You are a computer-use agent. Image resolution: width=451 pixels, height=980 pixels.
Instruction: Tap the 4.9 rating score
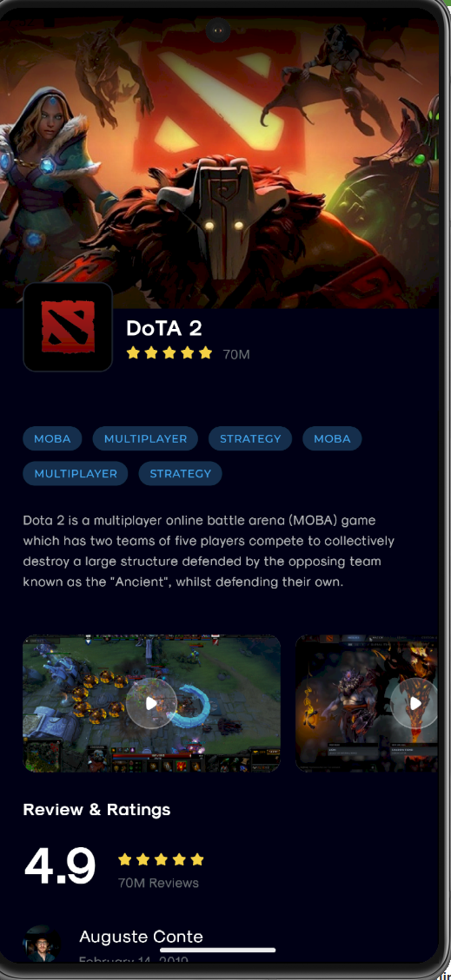coord(59,866)
